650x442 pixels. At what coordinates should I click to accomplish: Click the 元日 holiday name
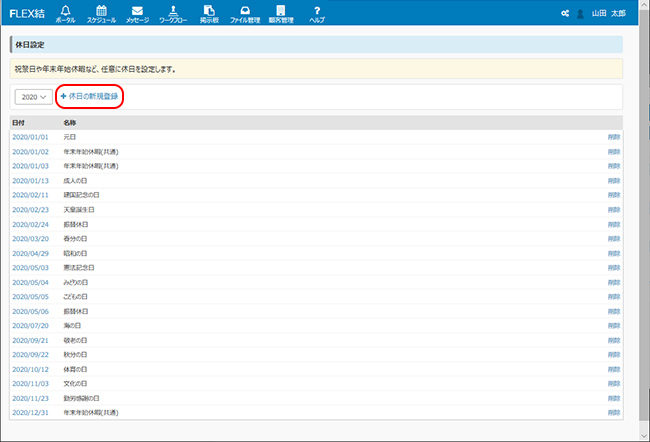point(70,137)
